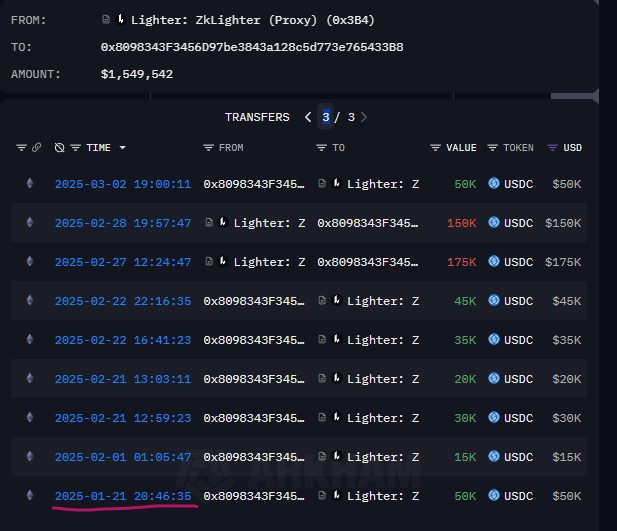This screenshot has width=617, height=531.
Task: Click the $20K USD amount
Action: pos(567,379)
